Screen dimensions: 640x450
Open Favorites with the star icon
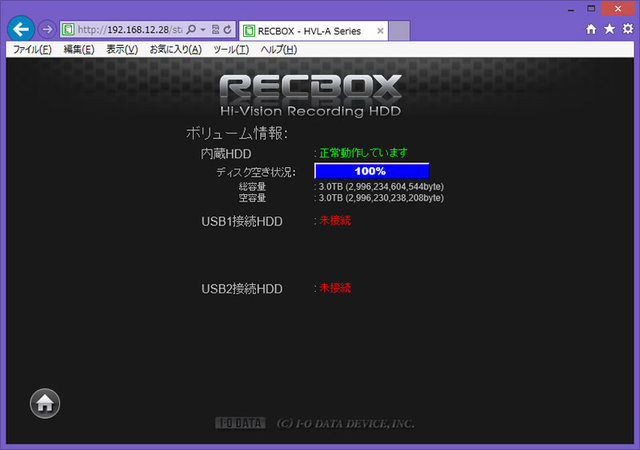pos(609,29)
